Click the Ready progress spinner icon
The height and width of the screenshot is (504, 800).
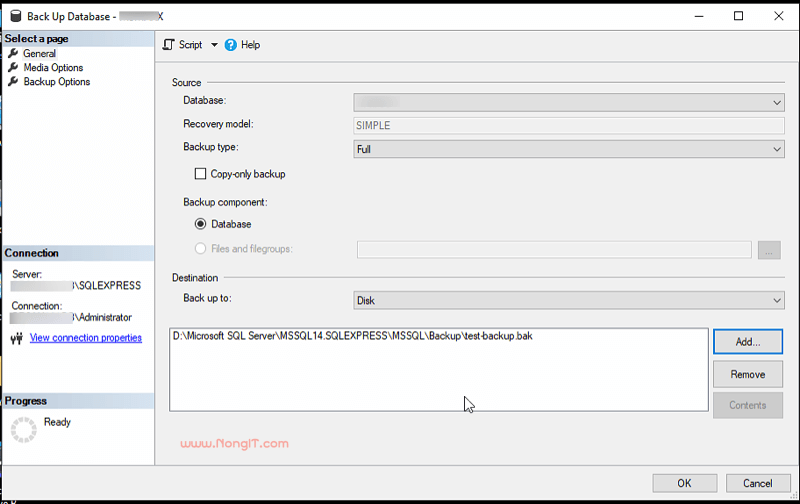coord(23,430)
